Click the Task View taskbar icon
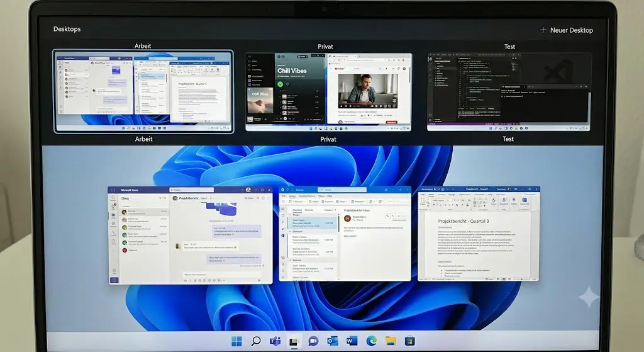Viewport: 644px width, 352px height. pos(294,341)
